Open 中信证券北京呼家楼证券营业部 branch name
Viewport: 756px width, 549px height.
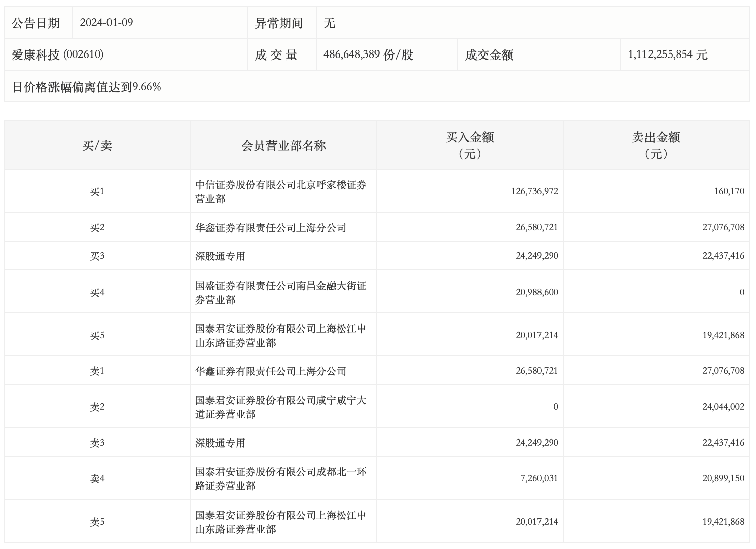coord(281,192)
